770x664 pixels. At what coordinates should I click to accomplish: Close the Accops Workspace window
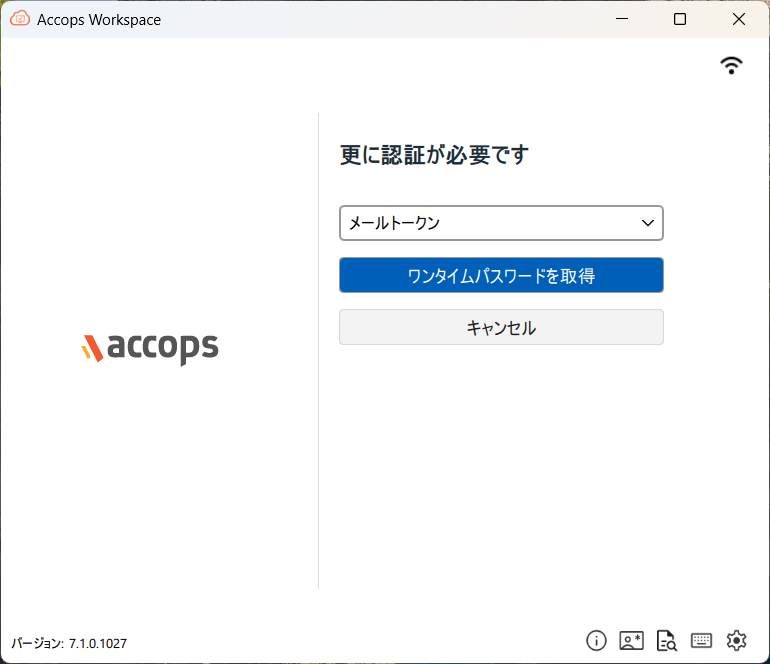739,19
